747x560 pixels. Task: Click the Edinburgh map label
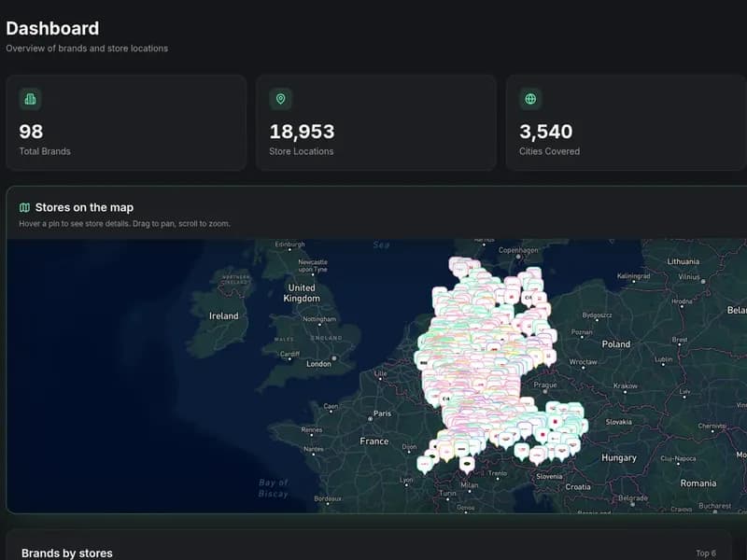point(289,245)
